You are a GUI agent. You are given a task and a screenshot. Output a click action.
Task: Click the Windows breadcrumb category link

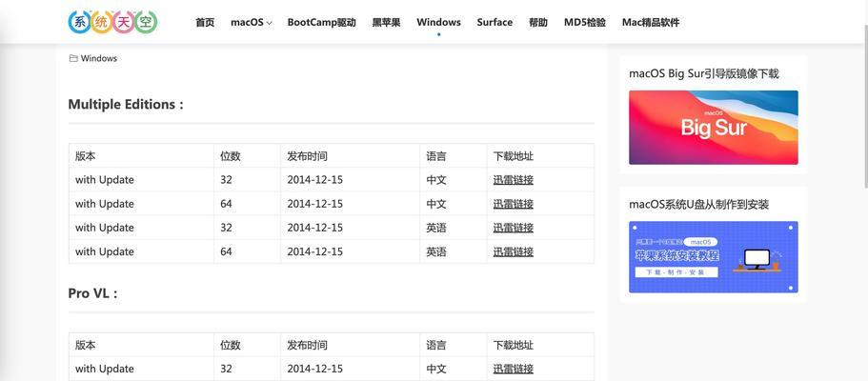point(99,58)
